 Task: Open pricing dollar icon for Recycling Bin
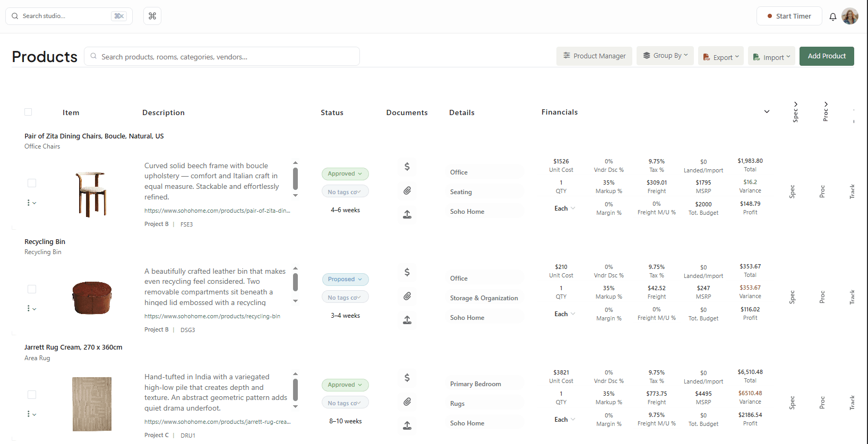coord(407,272)
